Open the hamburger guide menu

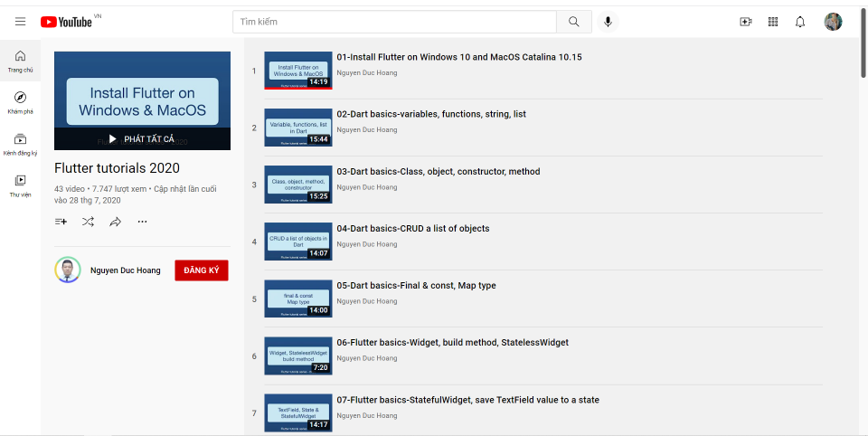tap(21, 22)
